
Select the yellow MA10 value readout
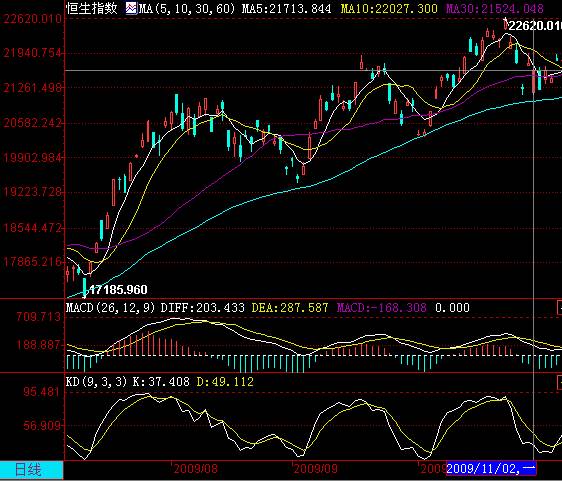(x=389, y=8)
